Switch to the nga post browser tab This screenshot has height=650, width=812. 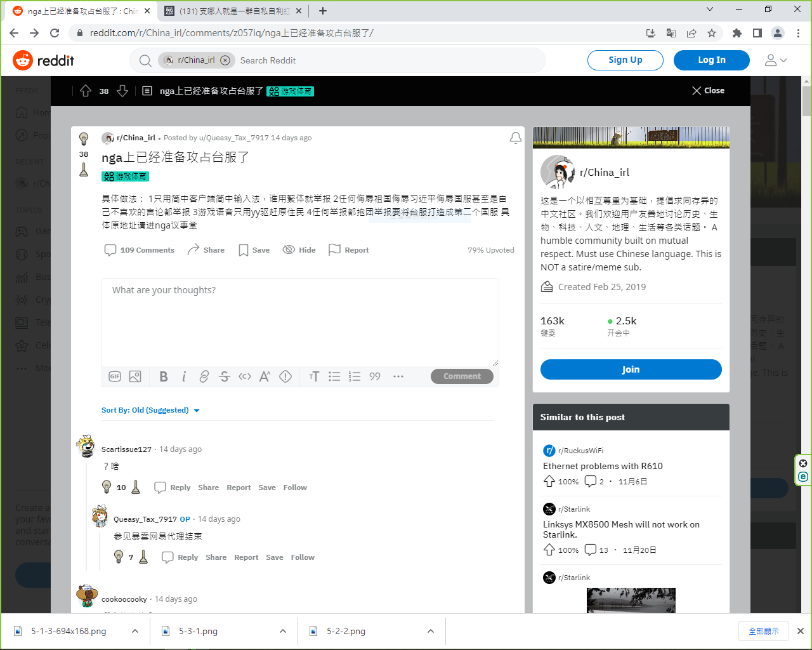(83, 11)
